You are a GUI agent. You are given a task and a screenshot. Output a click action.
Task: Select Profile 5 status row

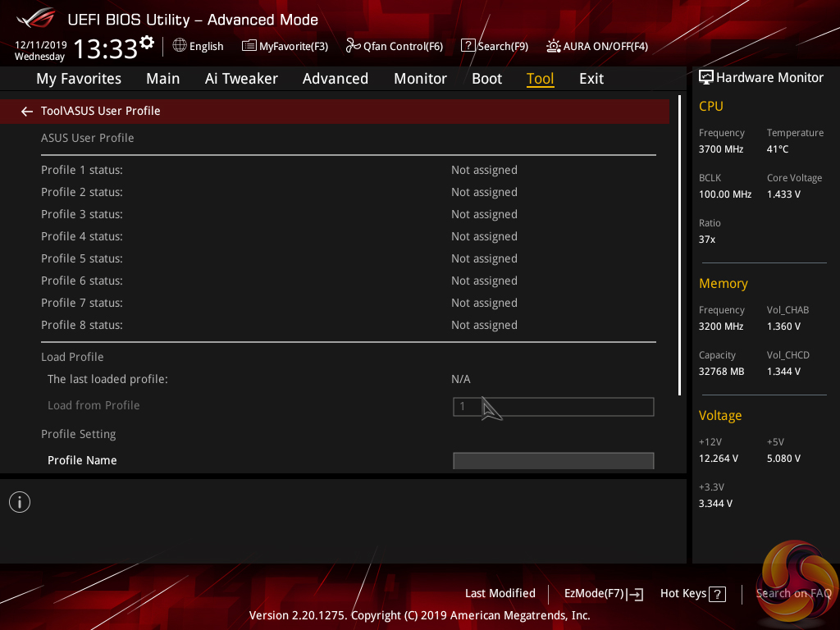[x=348, y=258]
